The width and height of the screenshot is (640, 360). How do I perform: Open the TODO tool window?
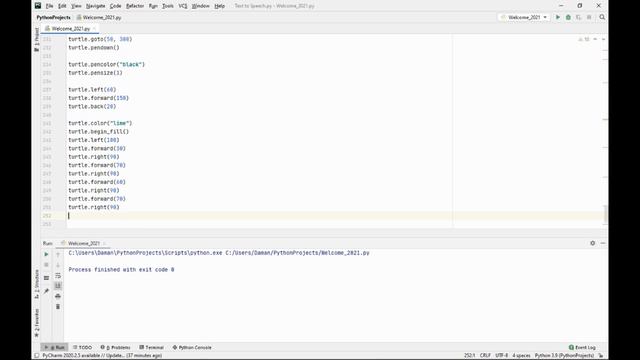click(82, 347)
